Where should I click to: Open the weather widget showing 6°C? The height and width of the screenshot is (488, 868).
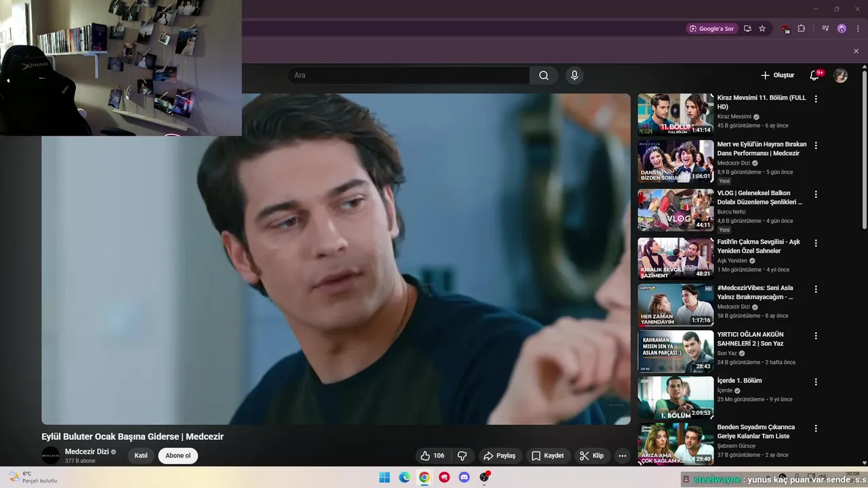tap(33, 477)
